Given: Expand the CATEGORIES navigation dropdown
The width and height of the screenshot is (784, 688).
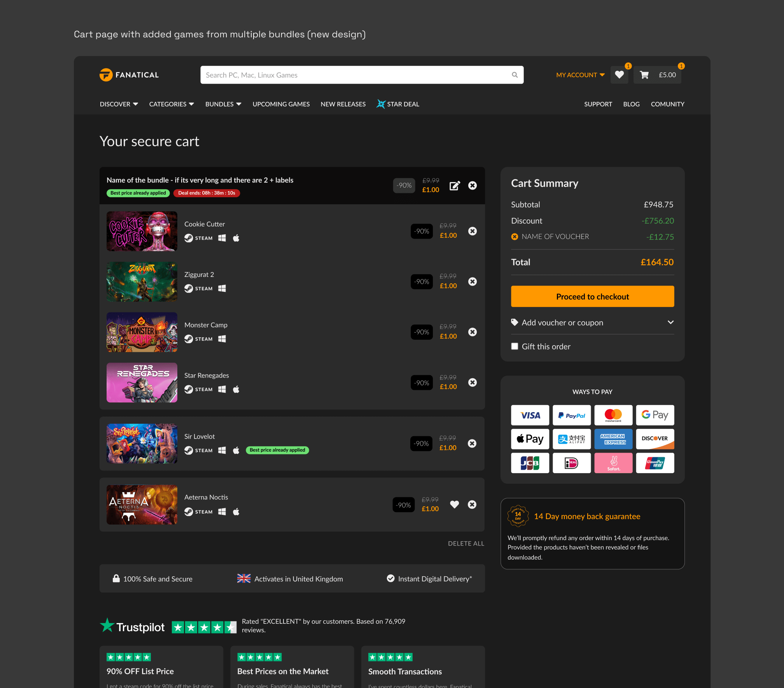Looking at the screenshot, I should point(171,104).
